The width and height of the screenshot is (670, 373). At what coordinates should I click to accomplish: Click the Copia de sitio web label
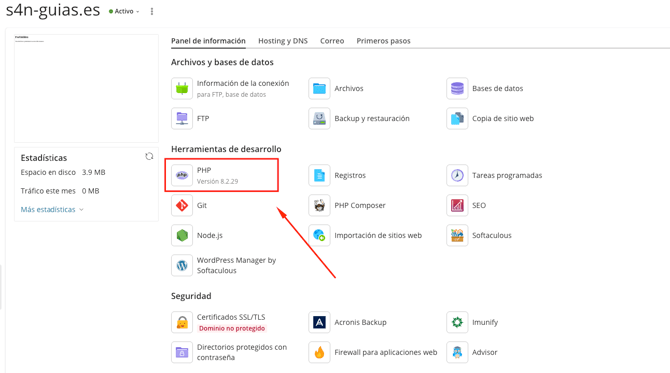[503, 118]
